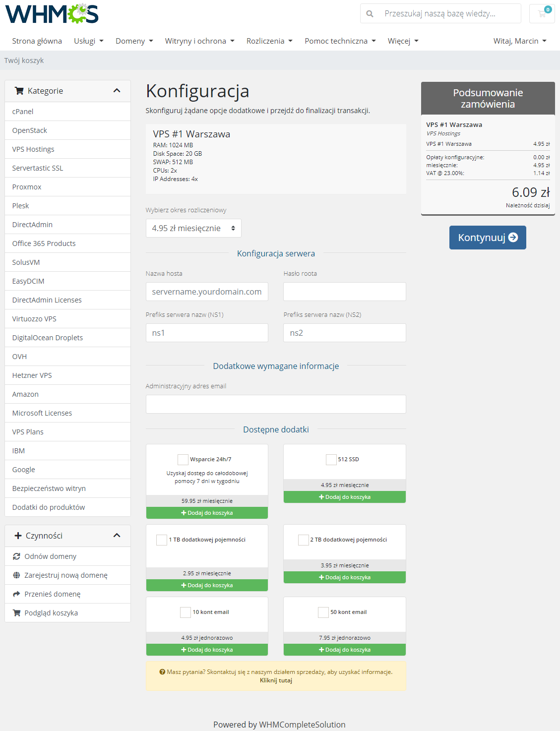The height and width of the screenshot is (731, 560).
Task: Click the cart icon next to Podgląd koszyka
Action: pos(16,612)
